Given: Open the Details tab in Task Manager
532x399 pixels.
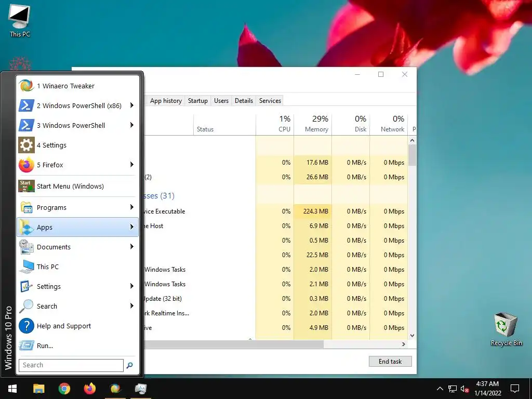Looking at the screenshot, I should pyautogui.click(x=244, y=101).
